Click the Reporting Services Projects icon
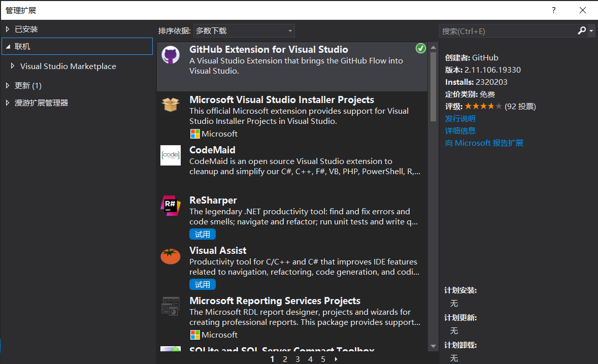 (x=171, y=306)
